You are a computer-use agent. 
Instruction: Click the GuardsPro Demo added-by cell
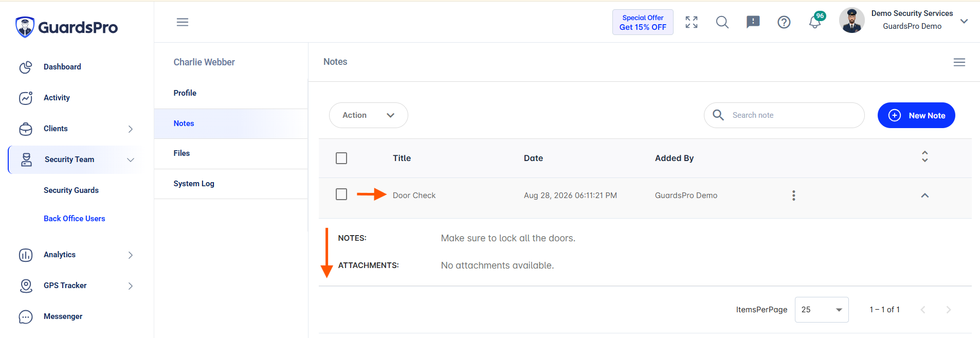click(x=686, y=195)
